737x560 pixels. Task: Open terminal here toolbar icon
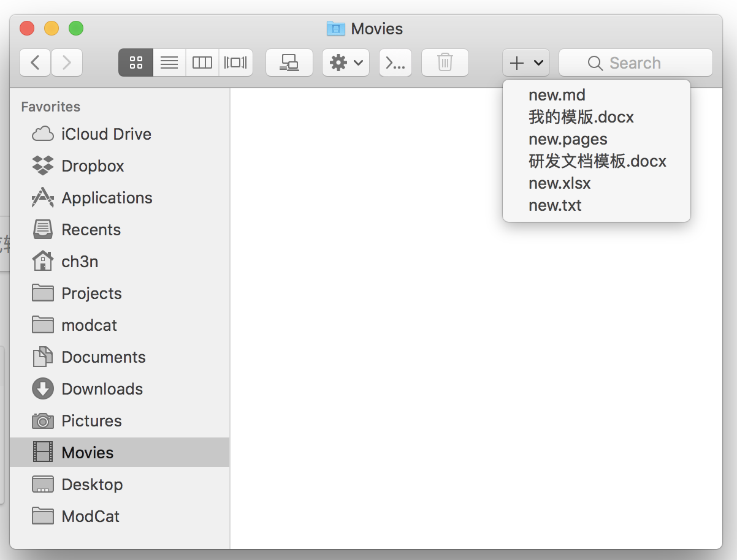coord(395,62)
